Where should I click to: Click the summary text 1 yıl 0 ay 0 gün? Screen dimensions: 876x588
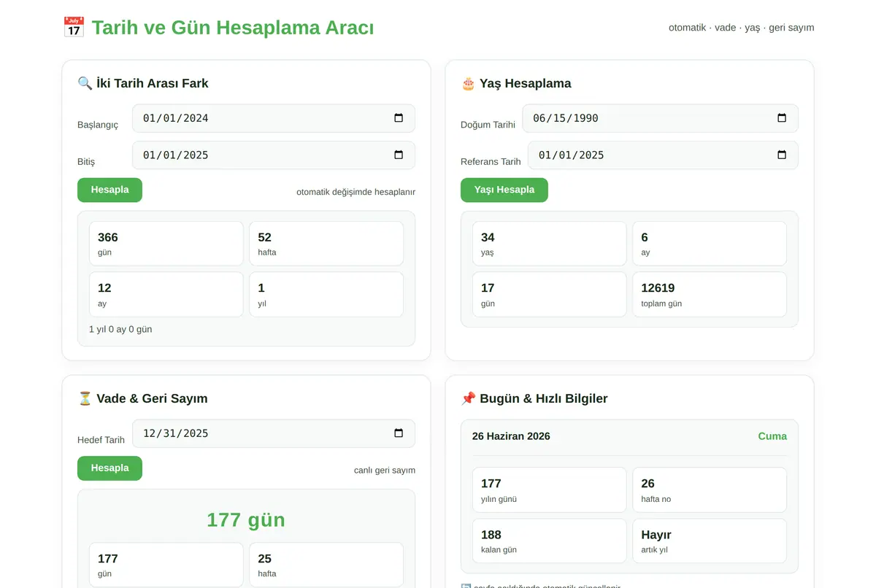click(x=120, y=329)
